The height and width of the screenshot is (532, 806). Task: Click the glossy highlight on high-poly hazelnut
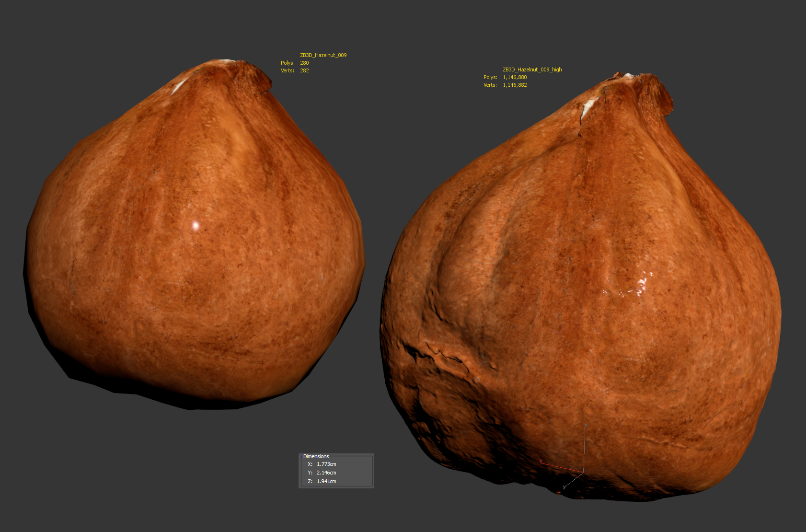coord(640,284)
